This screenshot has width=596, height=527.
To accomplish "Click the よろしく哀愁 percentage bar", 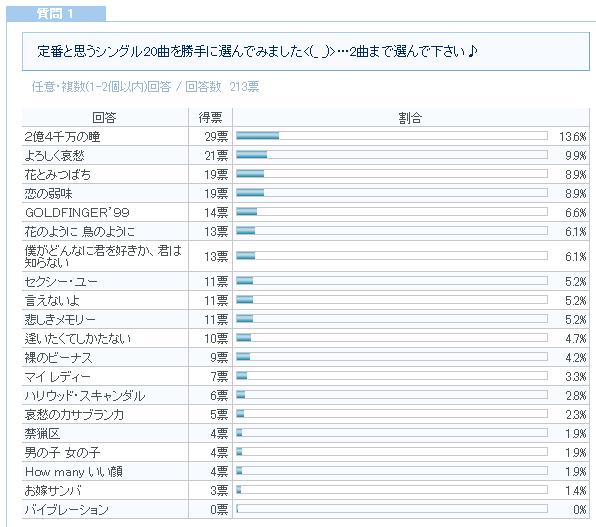I will click(x=392, y=154).
